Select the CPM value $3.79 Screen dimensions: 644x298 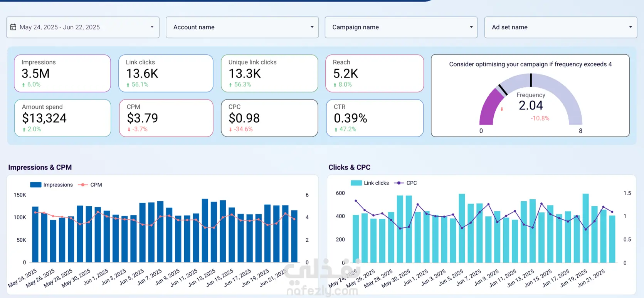tap(142, 118)
